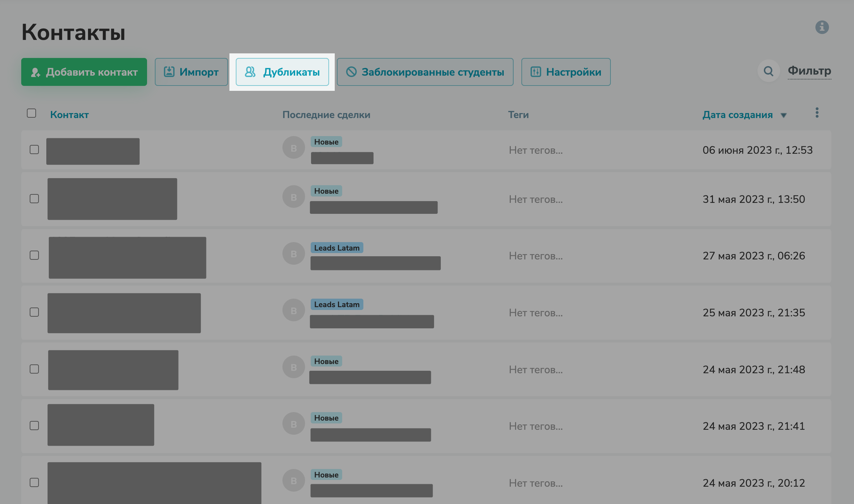Click the Импорт button
Screen dimensions: 854x504
[191, 72]
